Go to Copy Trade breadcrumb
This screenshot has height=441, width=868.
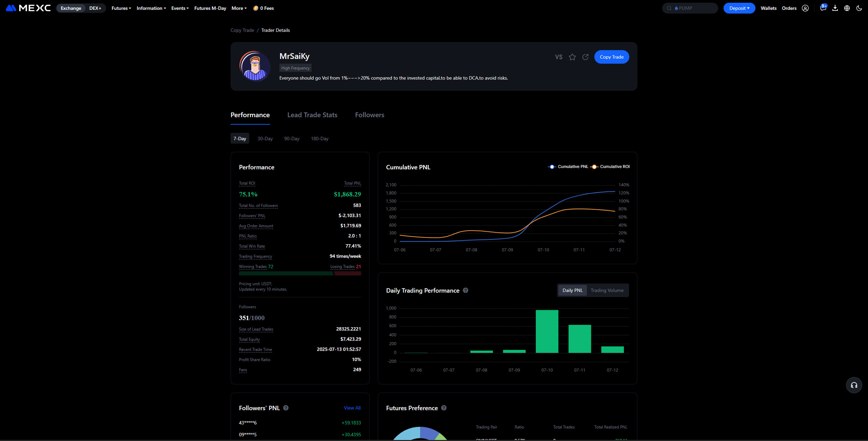coord(242,30)
